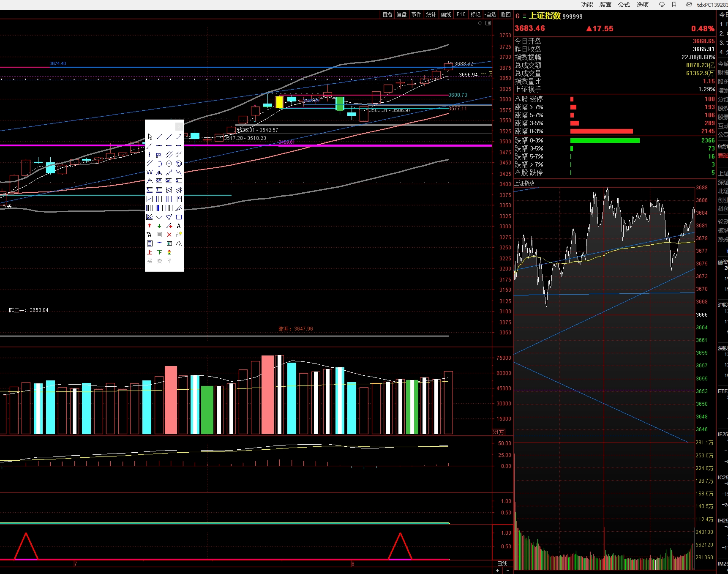Click the plus zoom button at chart bottom
Viewport: 728px width, 574px height.
click(x=497, y=571)
